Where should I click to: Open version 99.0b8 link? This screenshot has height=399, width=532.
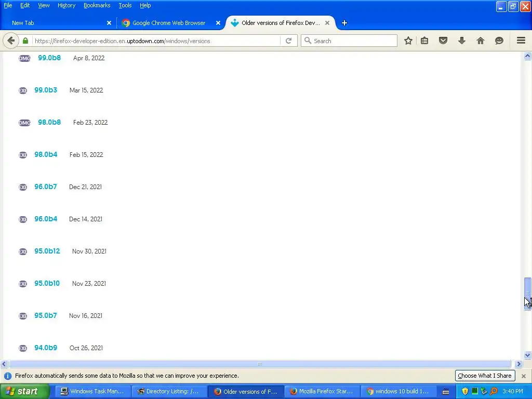(49, 58)
